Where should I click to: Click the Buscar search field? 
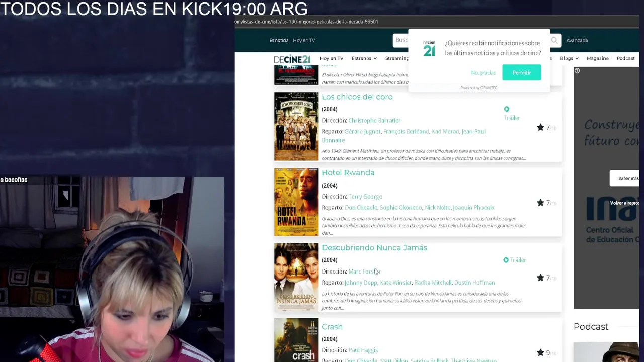401,40
